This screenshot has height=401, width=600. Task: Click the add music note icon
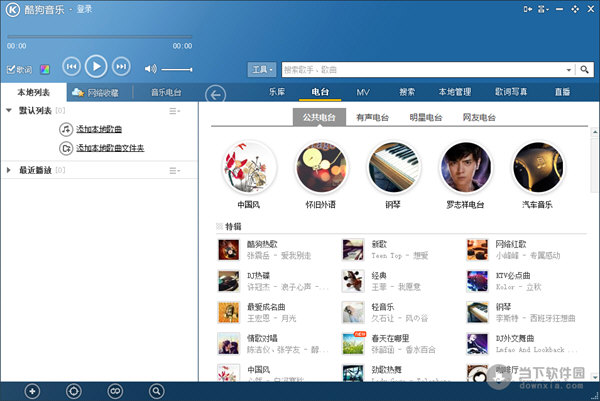(x=66, y=129)
